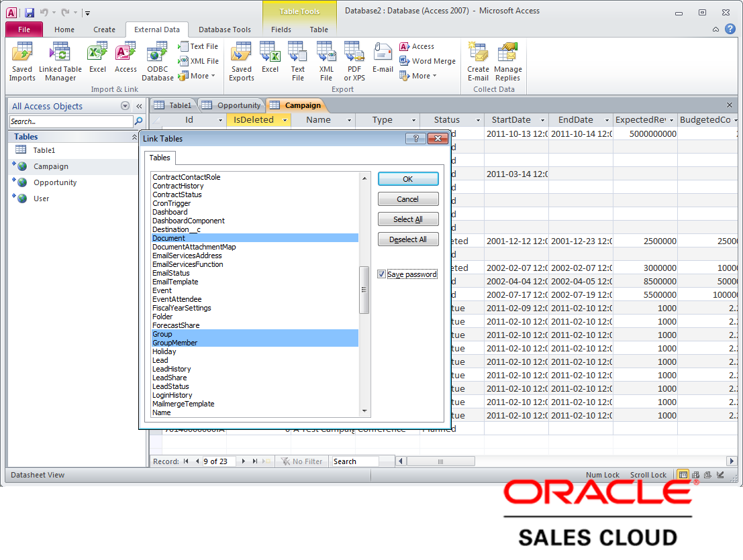Click Select All button
The image size is (743, 560).
[x=408, y=219]
